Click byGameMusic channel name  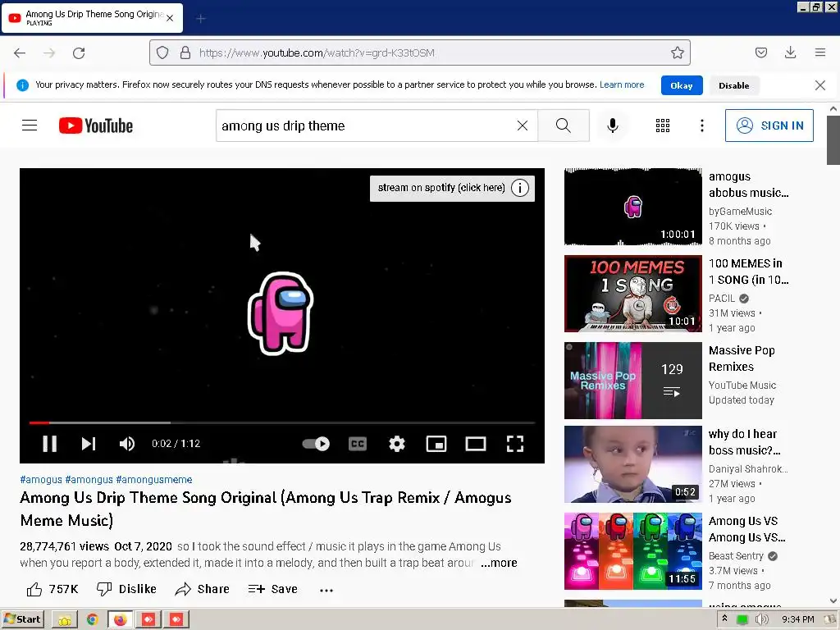pos(741,212)
